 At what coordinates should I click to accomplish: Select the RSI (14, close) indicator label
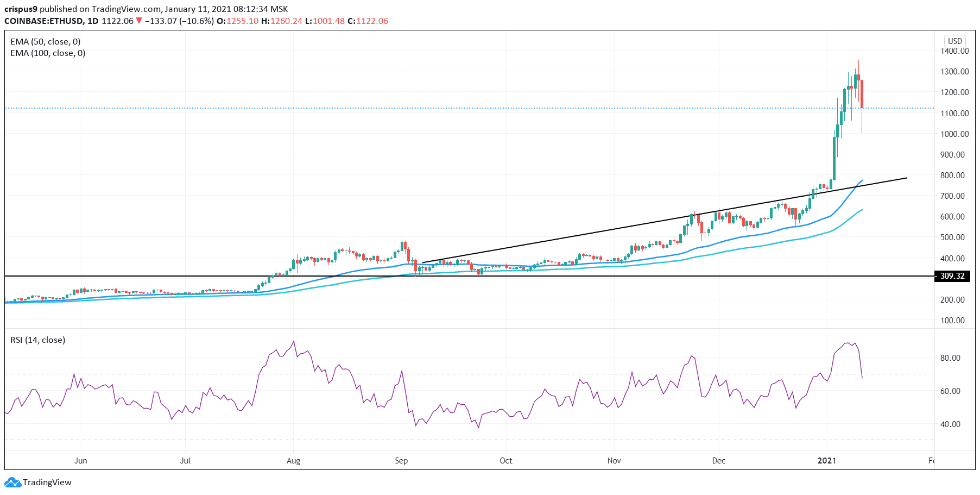38,340
